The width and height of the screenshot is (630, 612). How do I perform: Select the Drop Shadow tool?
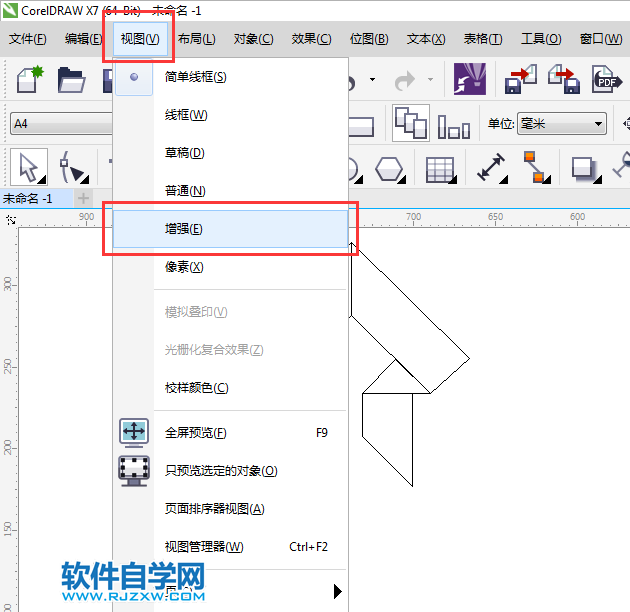pos(586,170)
